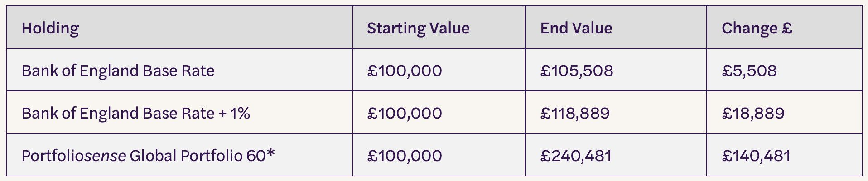Click the Portfoliosense Global Portfolio 60* cell
Viewport: 868px width, 181px height.
coord(179,155)
